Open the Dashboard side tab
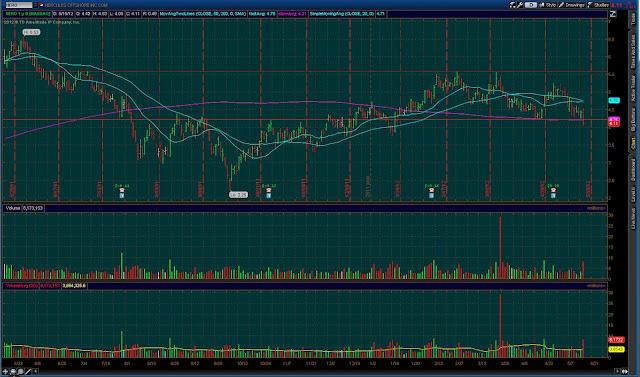Viewport: 640px width, 377px height. tap(633, 169)
